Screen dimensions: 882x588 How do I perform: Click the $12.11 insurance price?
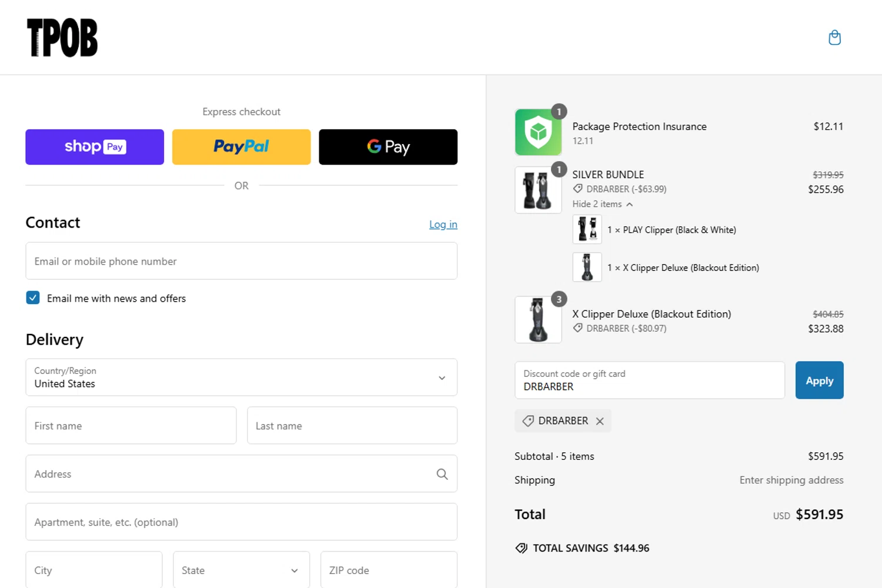tap(828, 126)
